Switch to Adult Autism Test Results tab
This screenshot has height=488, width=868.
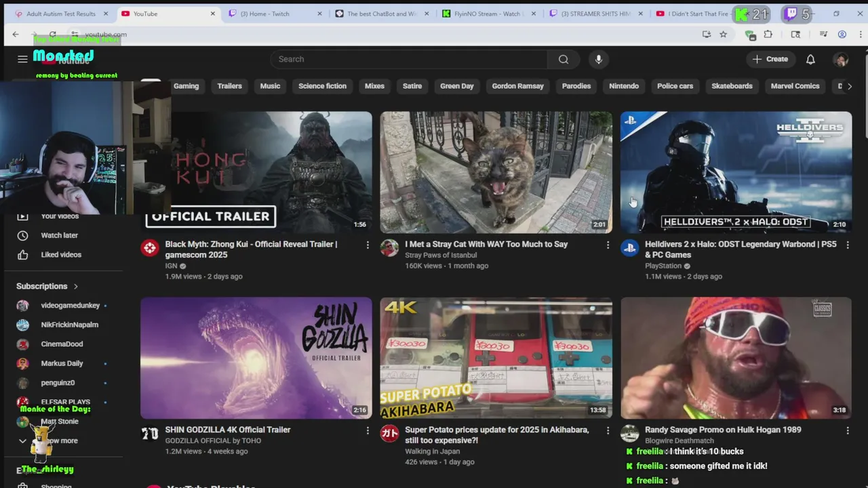61,14
